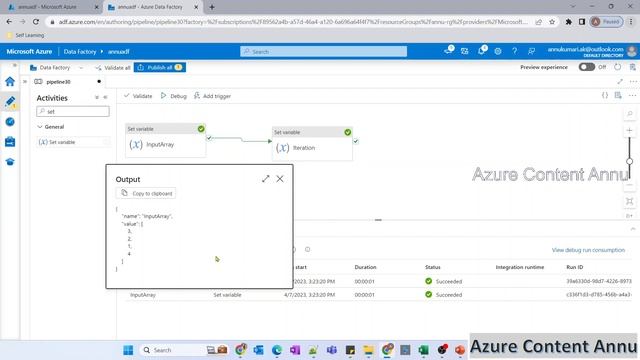640x360 pixels.
Task: Click Validate in the pipeline toolbar
Action: [x=138, y=96]
